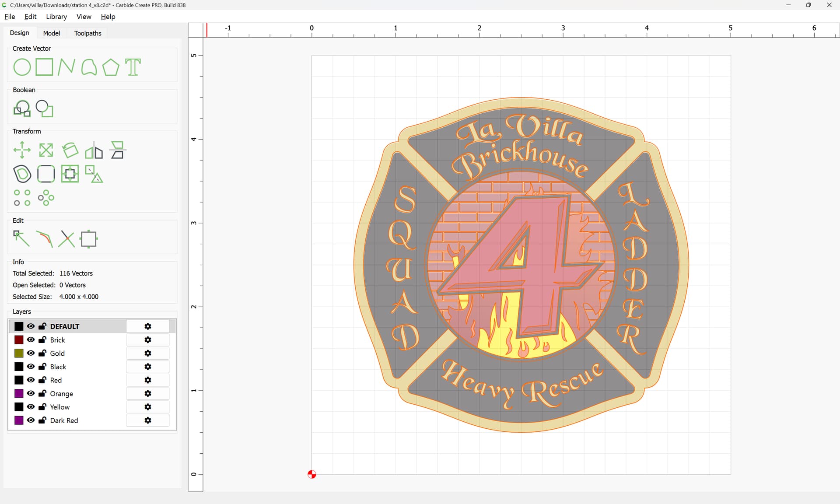Select the Polyline vector tool
Screen dimensions: 840x504
tap(66, 67)
